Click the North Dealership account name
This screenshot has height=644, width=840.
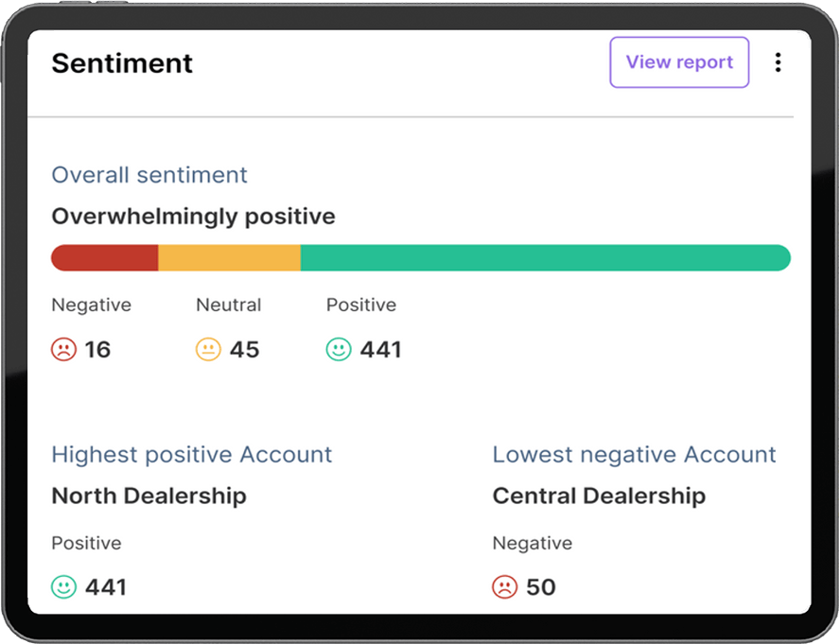pyautogui.click(x=149, y=496)
